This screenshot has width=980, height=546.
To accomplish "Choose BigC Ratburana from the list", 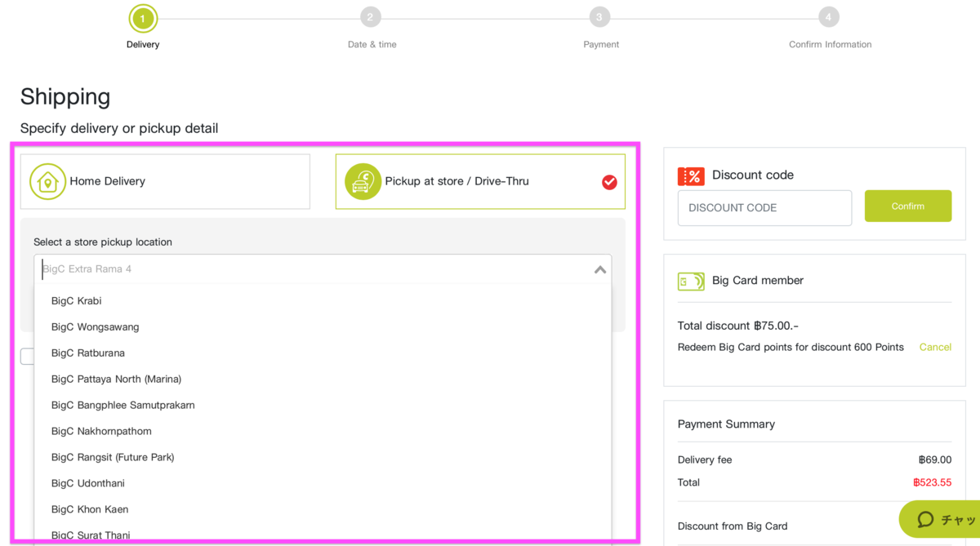I will coord(323,353).
